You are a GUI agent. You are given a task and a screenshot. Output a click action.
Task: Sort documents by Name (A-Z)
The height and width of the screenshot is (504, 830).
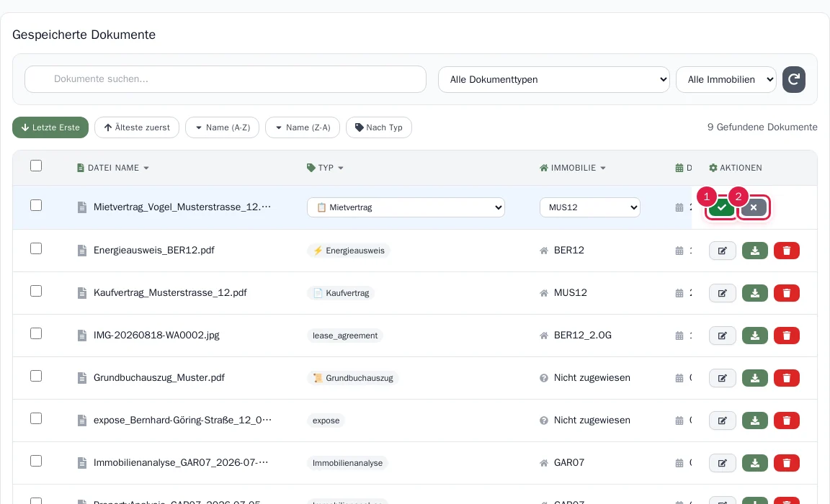[x=223, y=127]
